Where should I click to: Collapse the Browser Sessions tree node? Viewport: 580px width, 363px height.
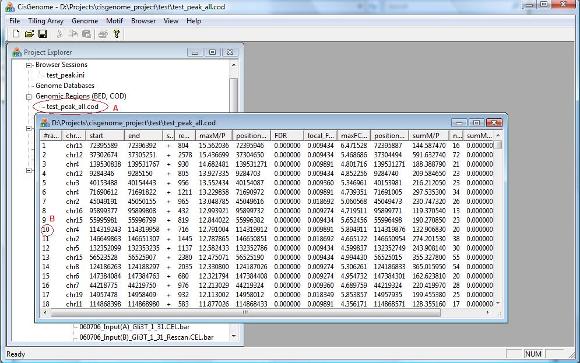[29, 65]
